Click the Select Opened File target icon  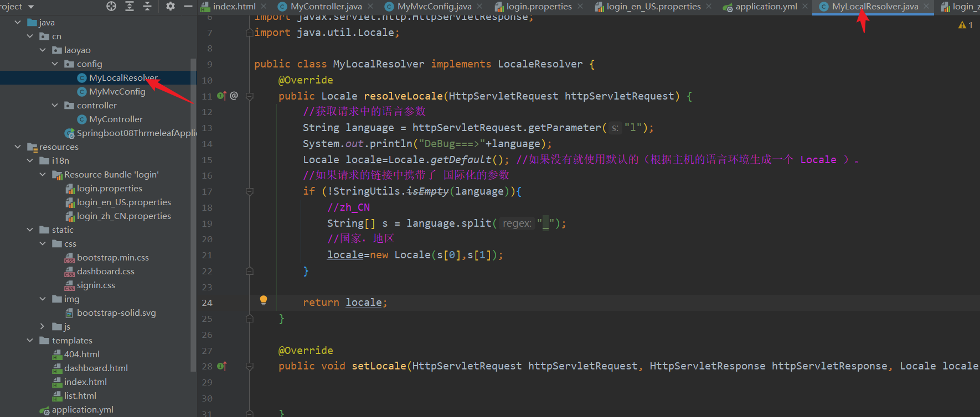111,6
